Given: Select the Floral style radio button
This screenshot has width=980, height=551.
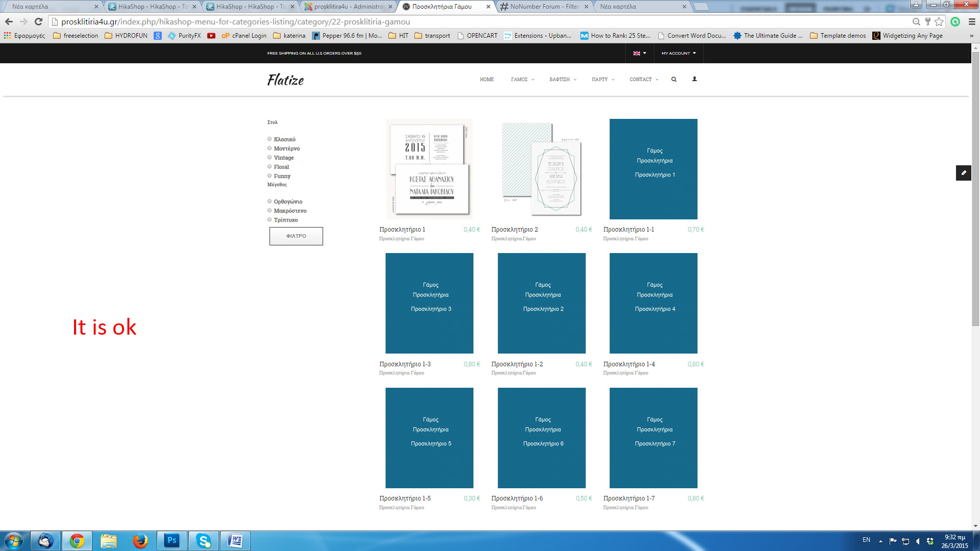Looking at the screenshot, I should click(x=269, y=167).
